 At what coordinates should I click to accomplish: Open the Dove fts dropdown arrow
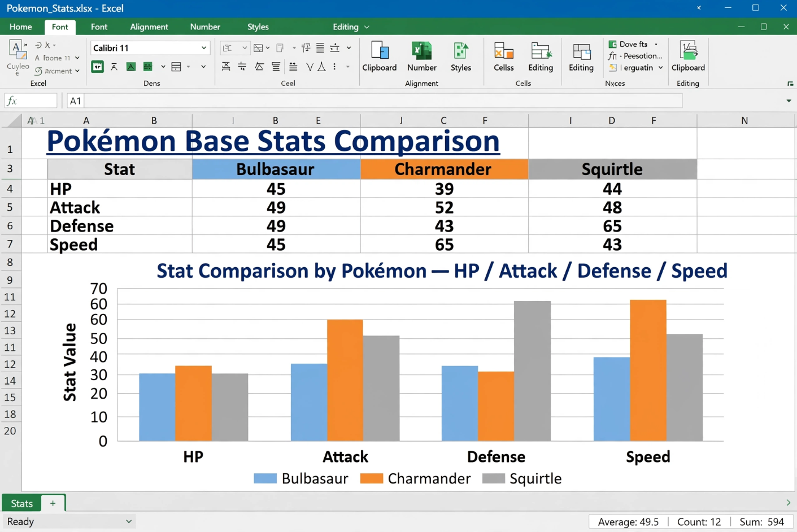(x=656, y=44)
